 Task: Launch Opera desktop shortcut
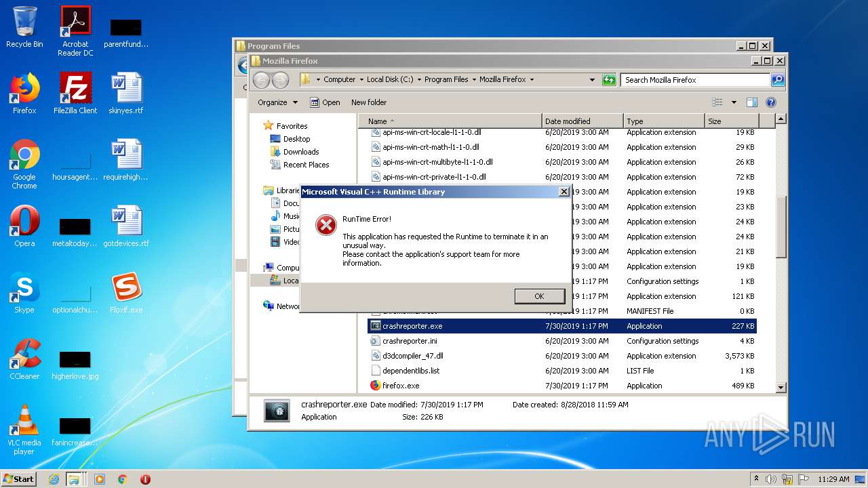[24, 226]
